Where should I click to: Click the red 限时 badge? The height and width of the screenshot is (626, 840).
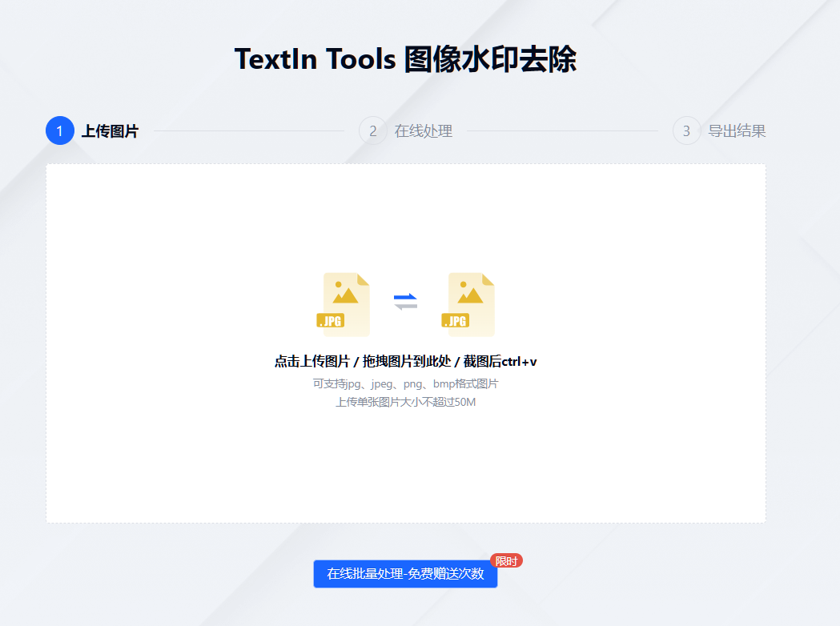506,560
